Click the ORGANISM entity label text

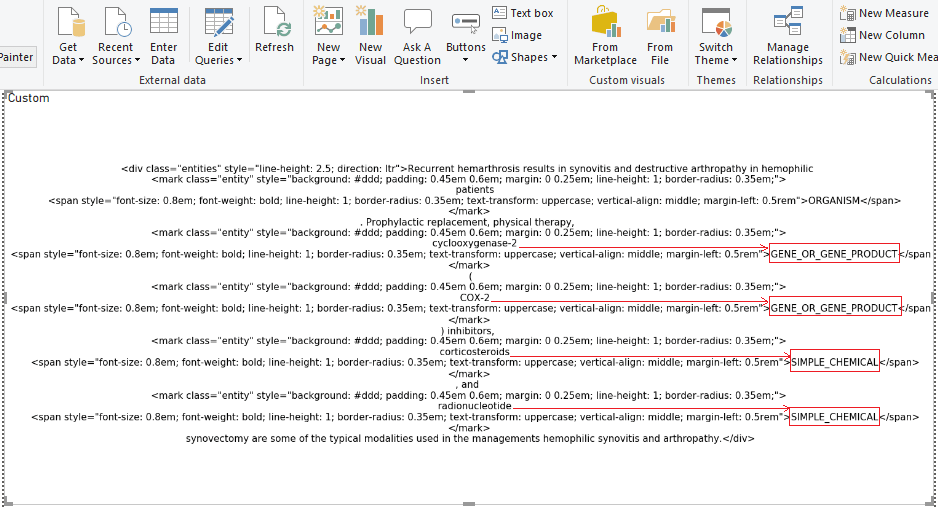(834, 201)
